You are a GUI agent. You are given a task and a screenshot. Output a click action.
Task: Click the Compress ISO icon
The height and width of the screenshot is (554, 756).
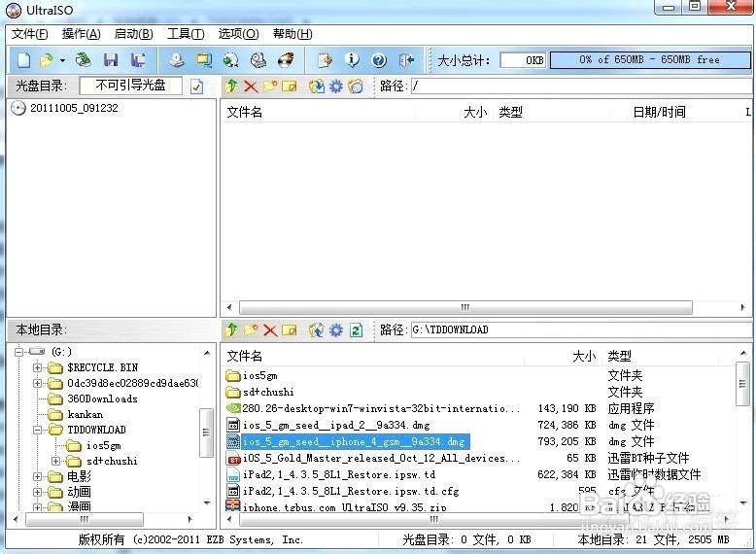[x=258, y=60]
